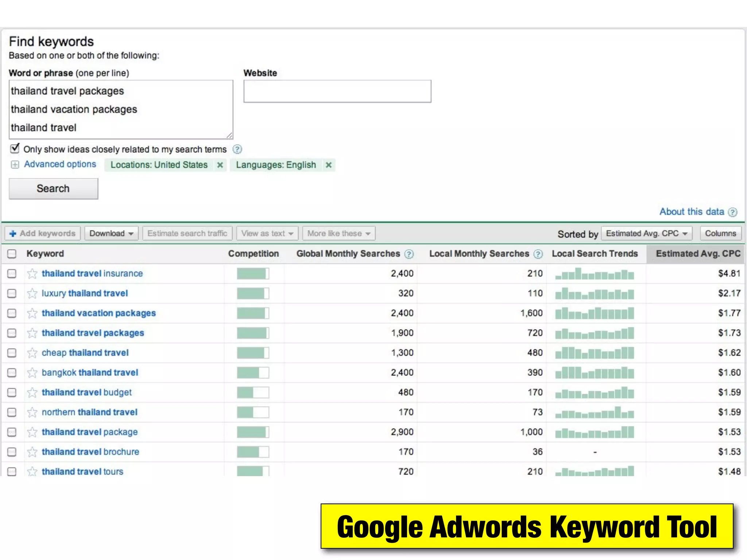Open the Download dropdown
The height and width of the screenshot is (560, 747).
(x=111, y=233)
